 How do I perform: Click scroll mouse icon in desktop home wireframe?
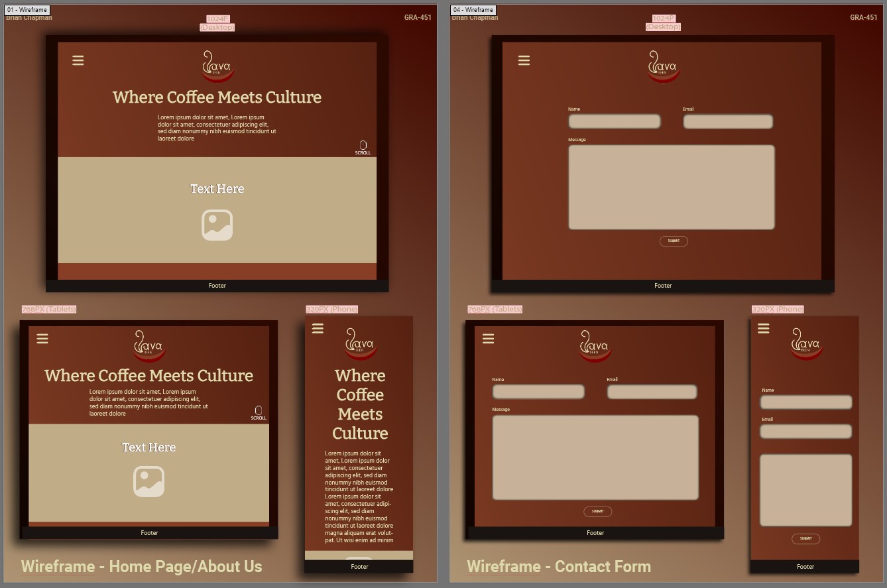(363, 145)
